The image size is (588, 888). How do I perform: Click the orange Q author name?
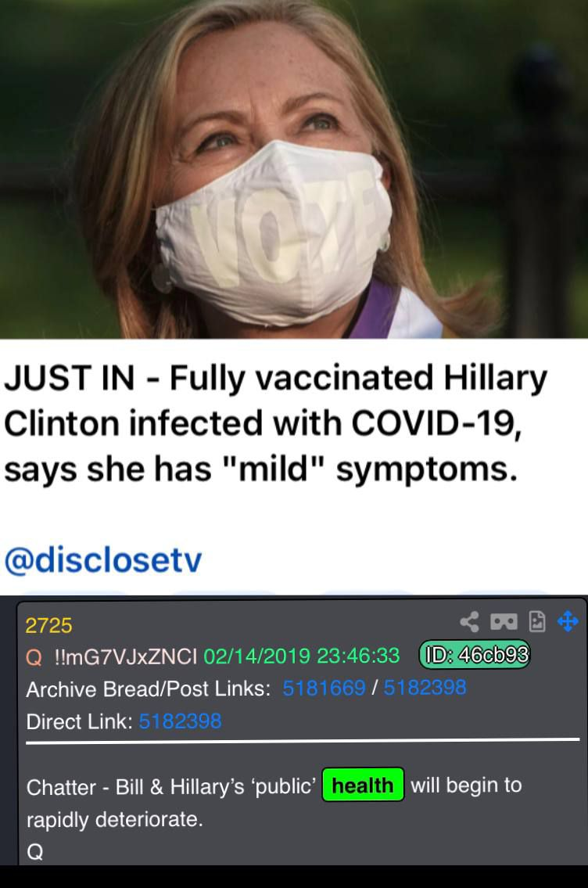tap(34, 656)
